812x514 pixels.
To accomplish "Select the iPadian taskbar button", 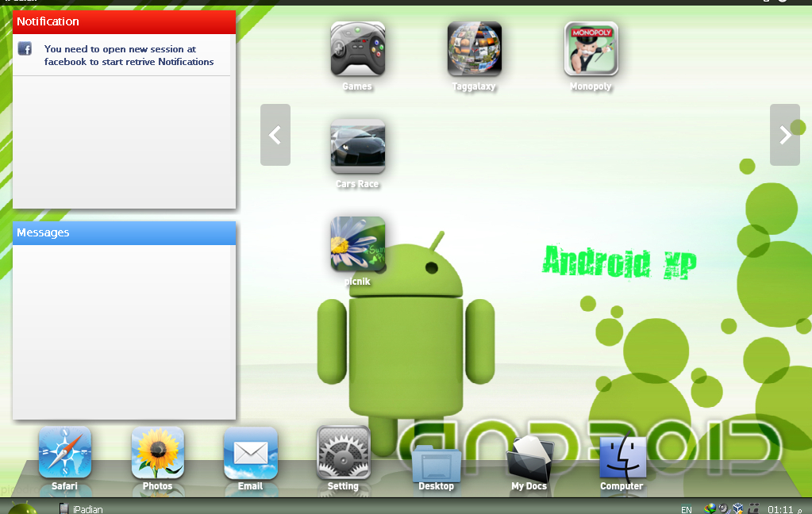I will (x=81, y=508).
